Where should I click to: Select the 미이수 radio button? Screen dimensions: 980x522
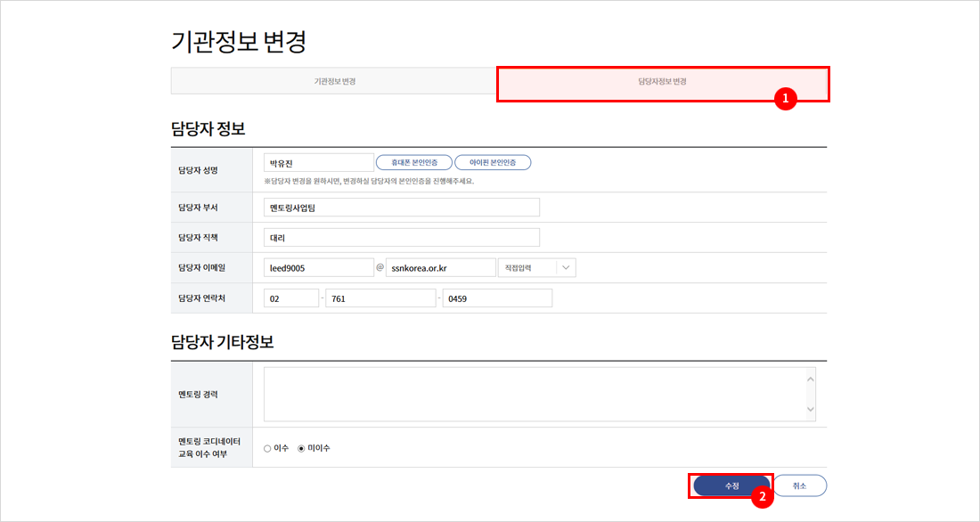301,448
